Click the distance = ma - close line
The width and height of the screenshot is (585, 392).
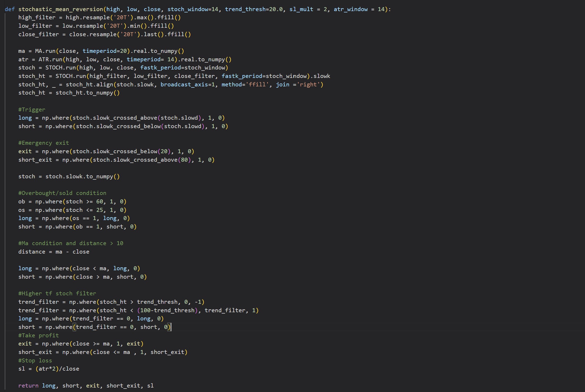coord(54,251)
